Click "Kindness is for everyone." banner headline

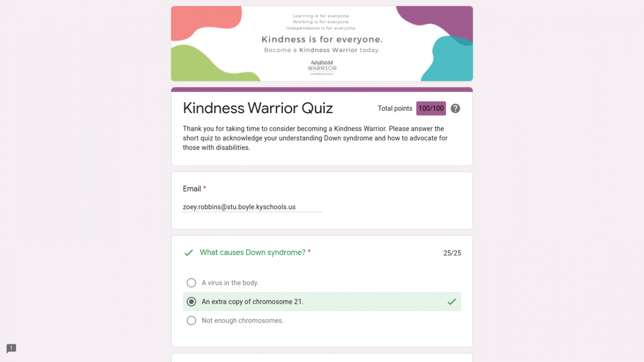(322, 39)
